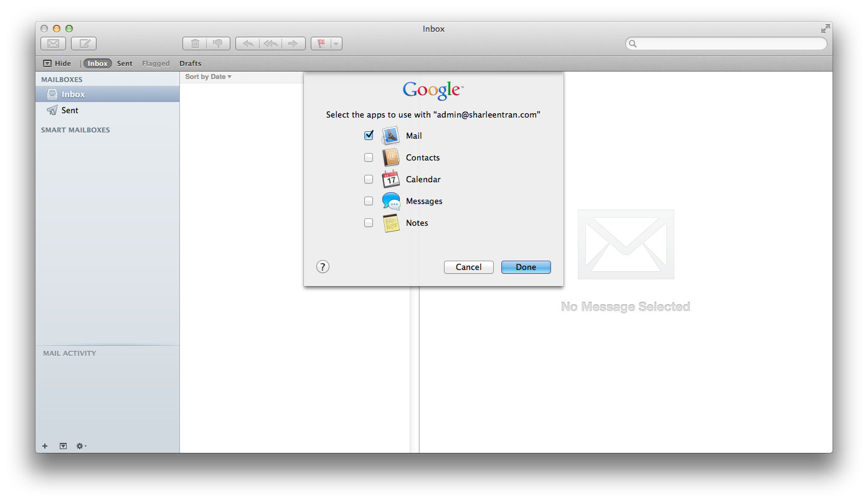Select Inbox in the Mailboxes sidebar
This screenshot has width=868, height=502.
(107, 94)
